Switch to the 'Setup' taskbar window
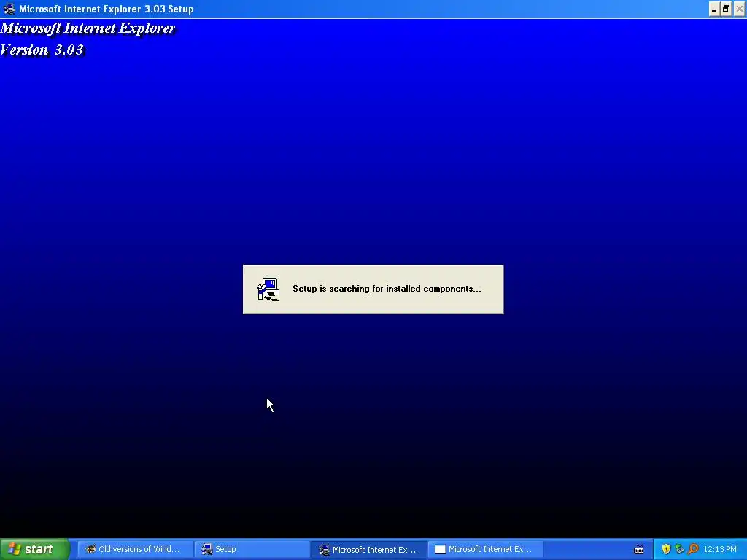Screen dimensions: 747x560 point(252,549)
